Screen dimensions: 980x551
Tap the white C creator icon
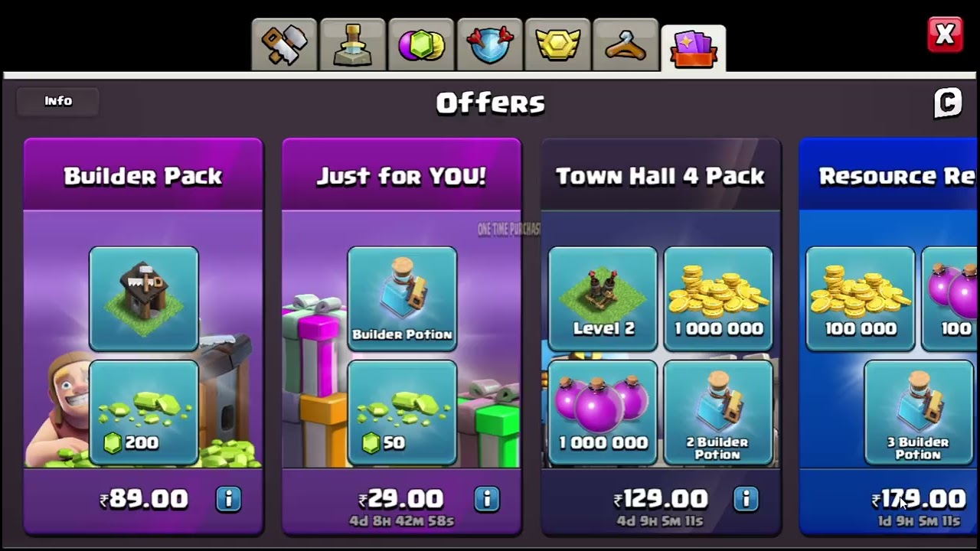(x=948, y=103)
